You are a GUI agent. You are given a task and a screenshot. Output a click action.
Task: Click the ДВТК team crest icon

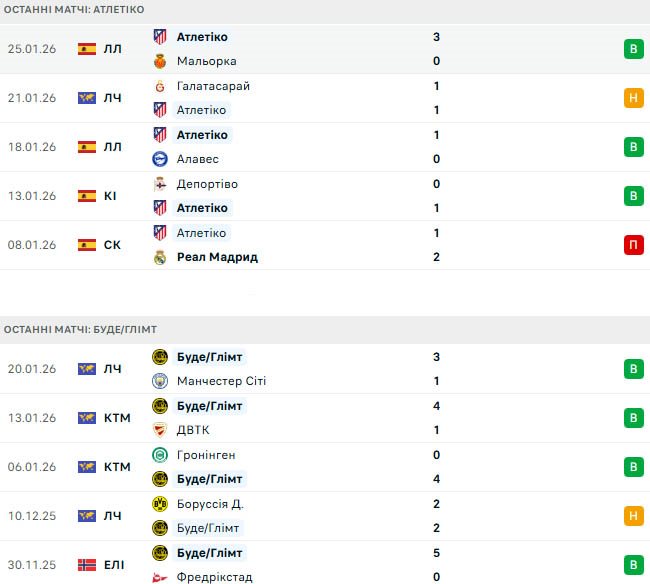click(x=159, y=430)
